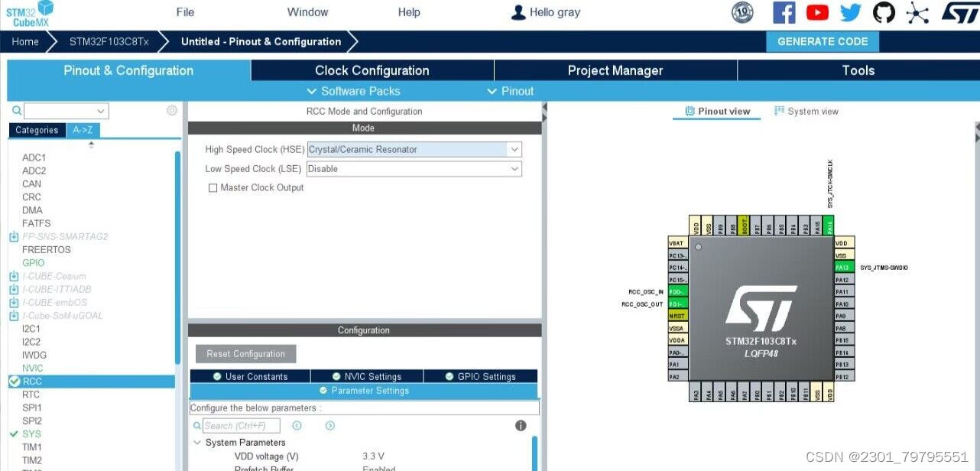Click the download icon next to FP-SNS-SMARTAG2
The width and height of the screenshot is (980, 471).
pyautogui.click(x=14, y=237)
